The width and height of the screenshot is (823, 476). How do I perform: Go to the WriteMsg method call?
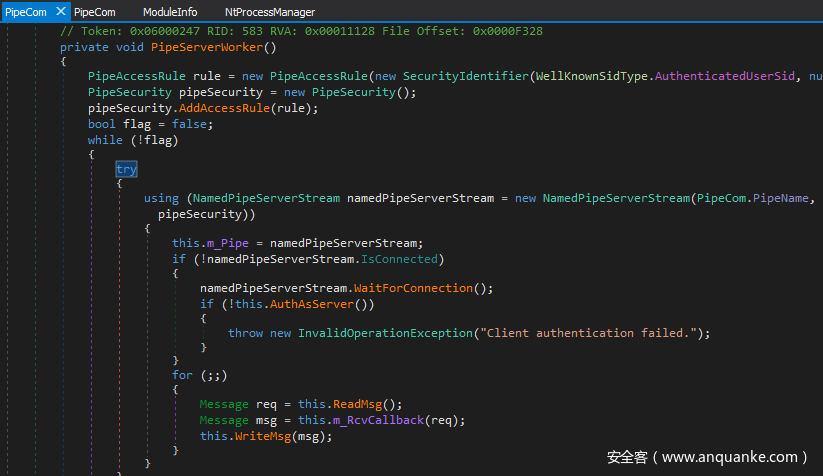click(x=264, y=436)
